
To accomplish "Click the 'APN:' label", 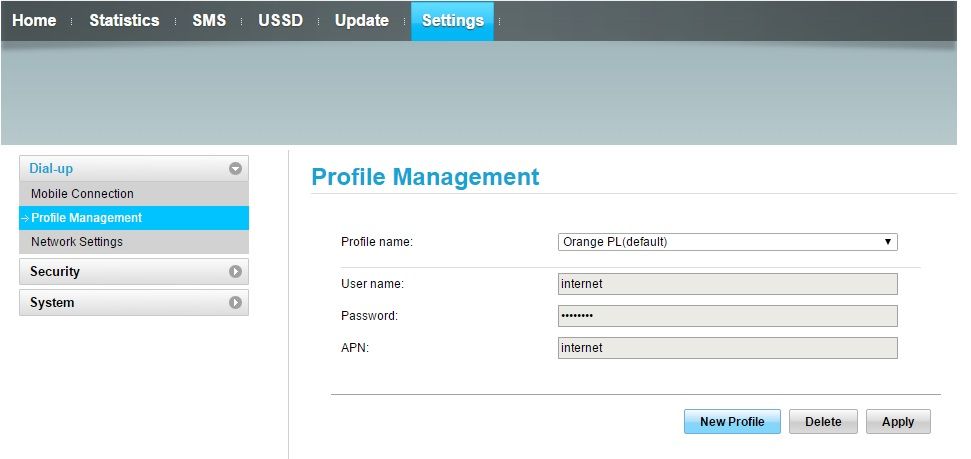I will pos(355,348).
